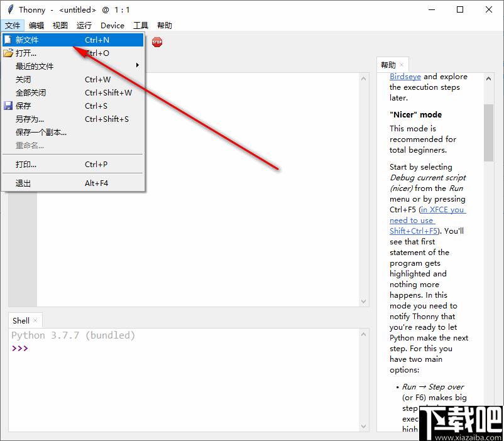Click the 'Python 3.7.7 (bundled)' text
Viewport: 504px width, 441px height.
point(74,335)
